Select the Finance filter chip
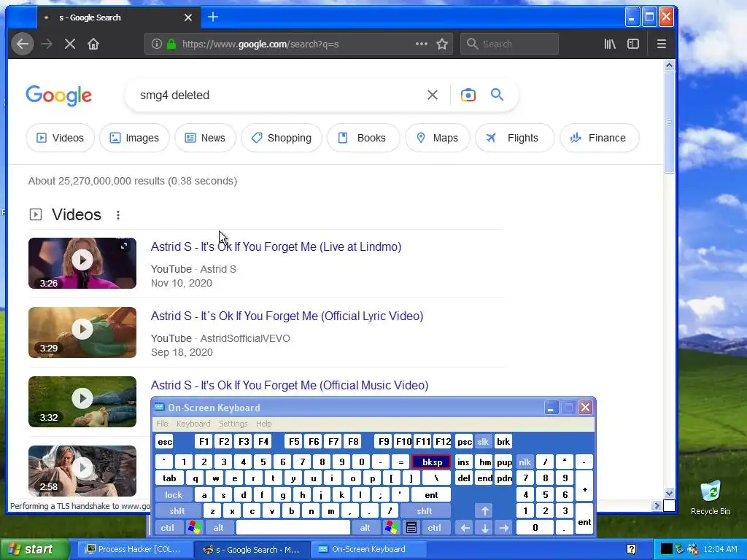Screen dimensions: 747x560 [600, 138]
